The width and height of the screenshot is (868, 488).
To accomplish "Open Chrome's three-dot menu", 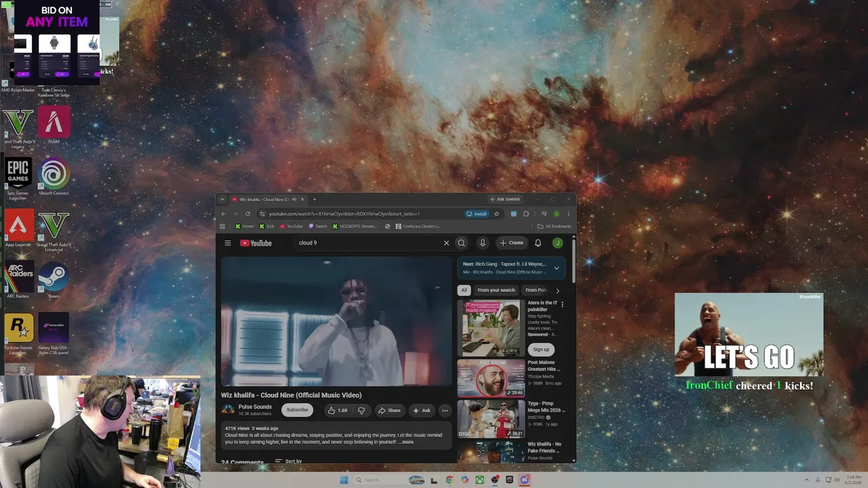I will [568, 214].
